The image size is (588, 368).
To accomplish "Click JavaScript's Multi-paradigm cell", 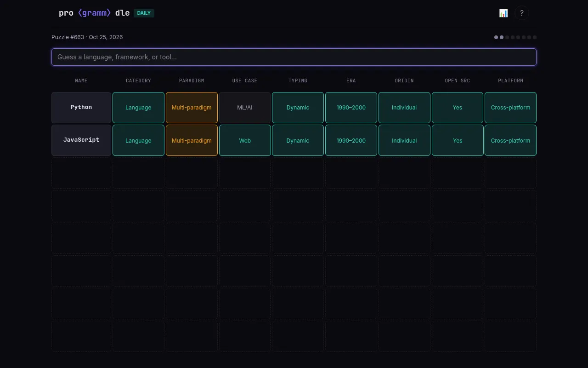I will tap(192, 140).
